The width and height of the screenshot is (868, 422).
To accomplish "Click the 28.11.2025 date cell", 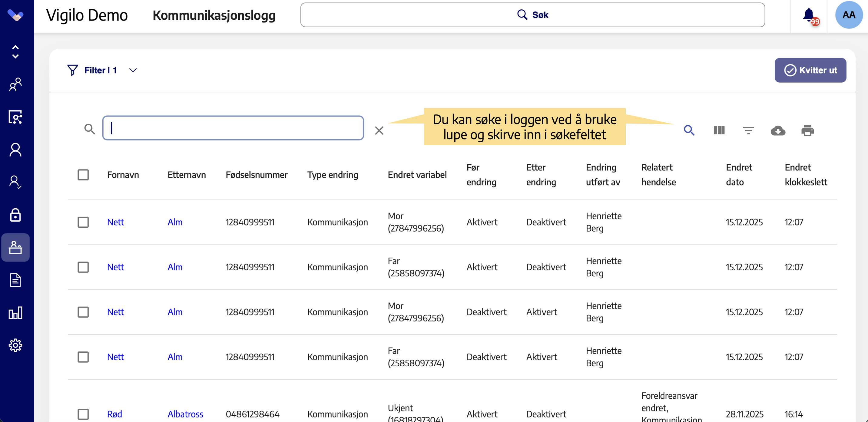I will 744,414.
